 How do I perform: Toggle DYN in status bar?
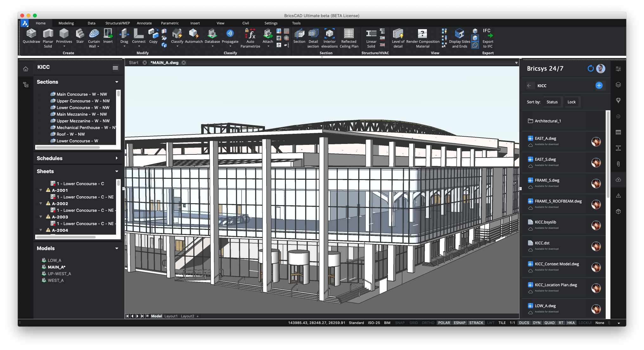coord(537,323)
